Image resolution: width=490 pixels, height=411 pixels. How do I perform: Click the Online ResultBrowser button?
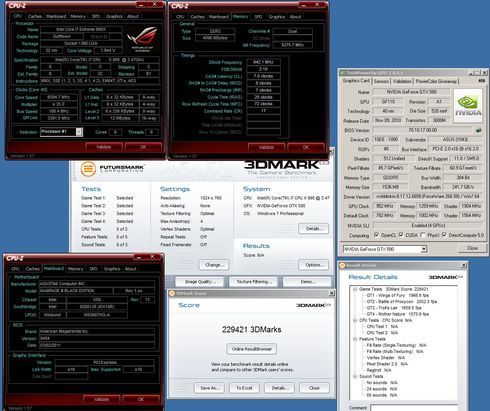[x=252, y=349]
